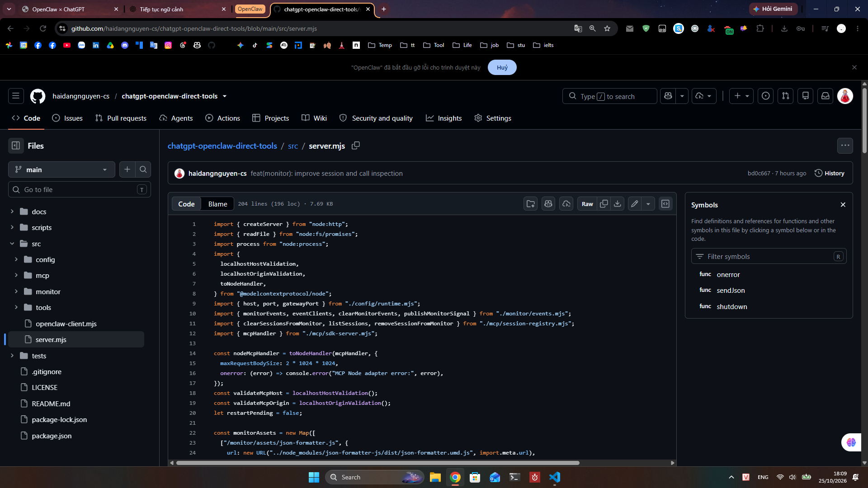Open file History link
Screen dimensions: 868x488
tap(830, 173)
